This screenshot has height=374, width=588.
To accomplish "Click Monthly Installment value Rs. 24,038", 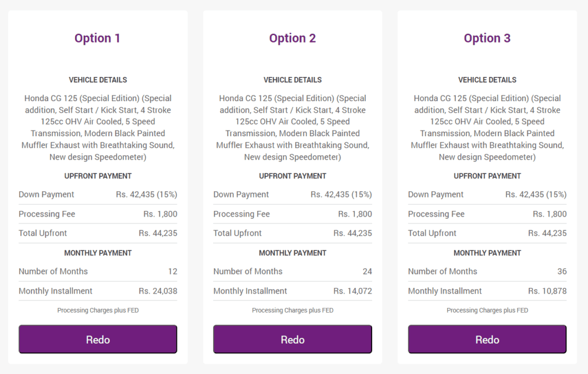I will tap(158, 291).
